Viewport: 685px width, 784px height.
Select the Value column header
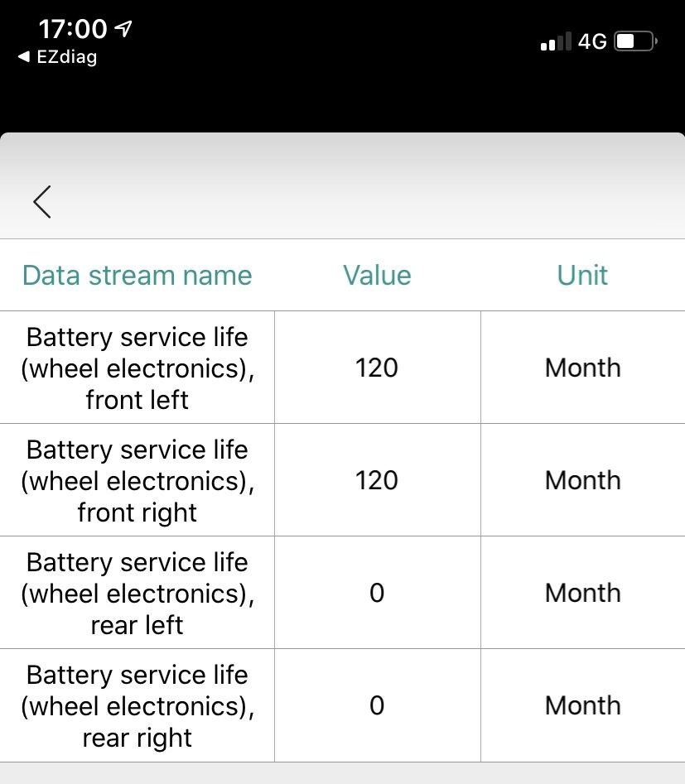pos(377,275)
